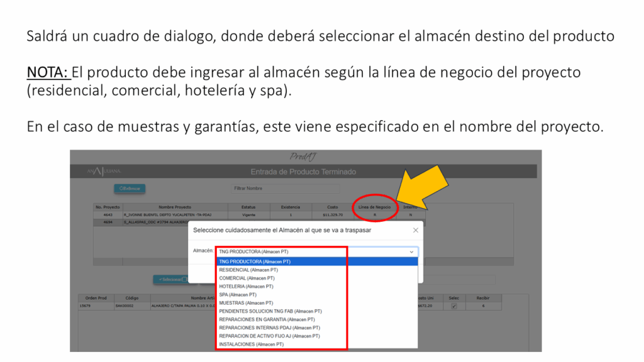Pick PENDIENTES SOLUCION TNG FAB option
The image size is (644, 362).
click(x=270, y=311)
